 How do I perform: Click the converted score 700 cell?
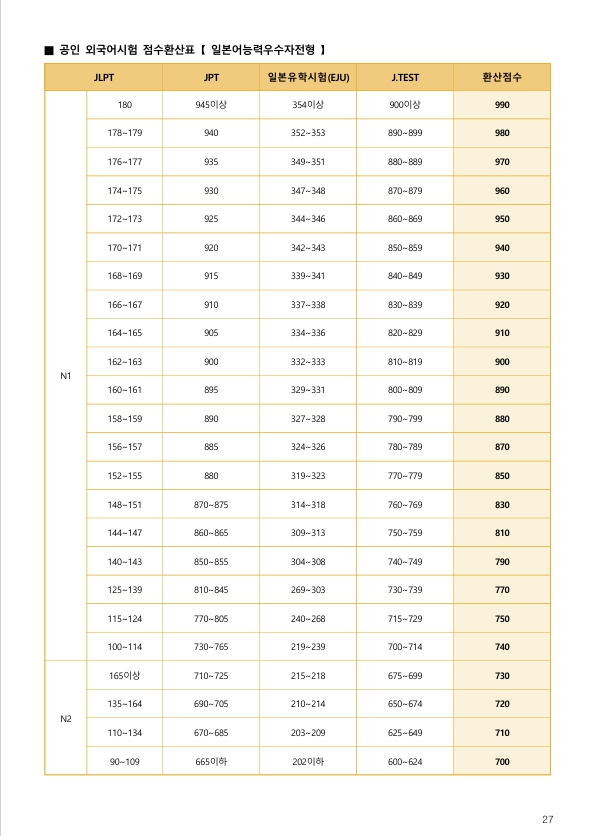pos(502,761)
